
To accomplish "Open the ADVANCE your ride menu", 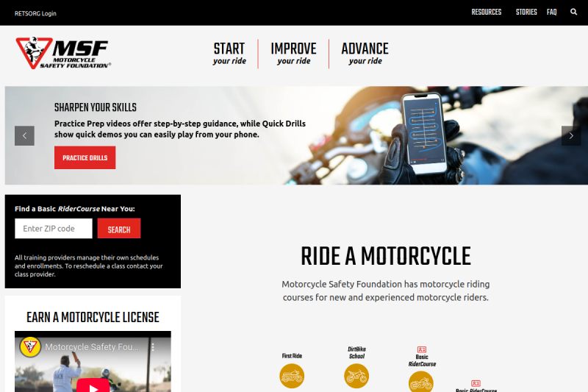I will pyautogui.click(x=365, y=54).
